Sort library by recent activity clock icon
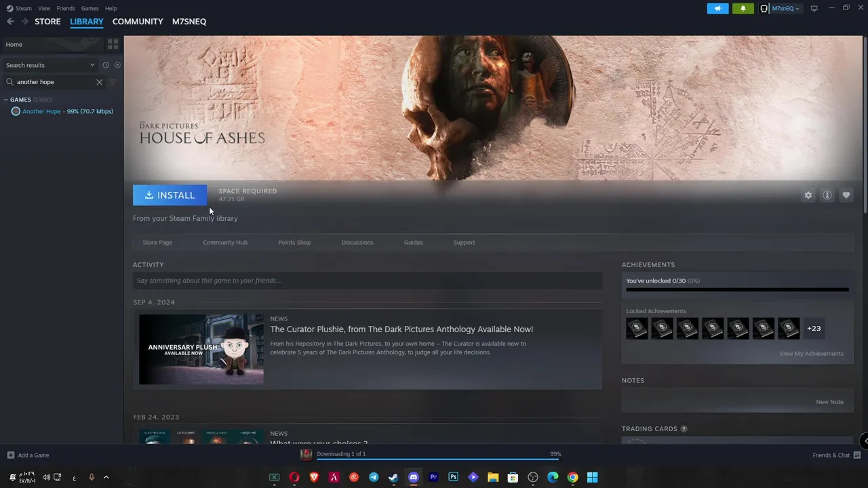 [x=106, y=65]
